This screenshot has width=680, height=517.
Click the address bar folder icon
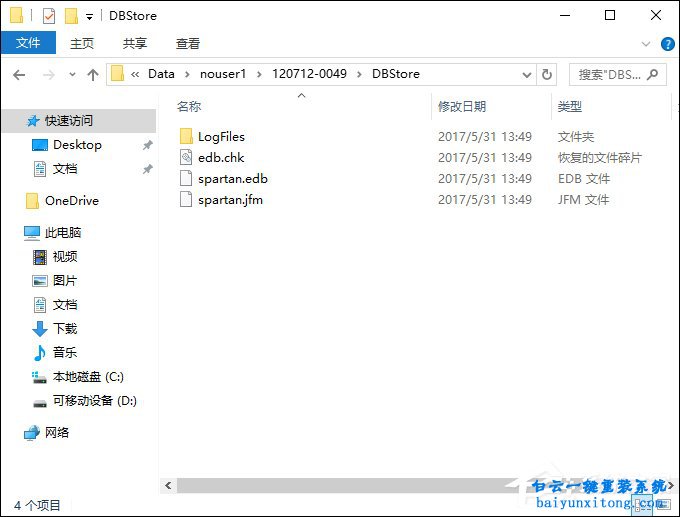(x=117, y=74)
